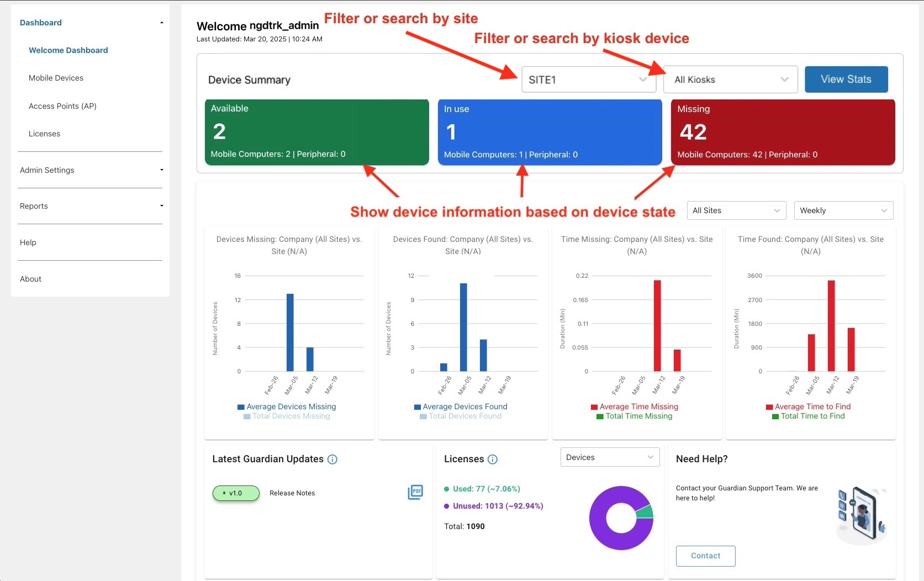The width and height of the screenshot is (924, 581).
Task: Expand the Weekly time range dropdown
Action: (843, 211)
